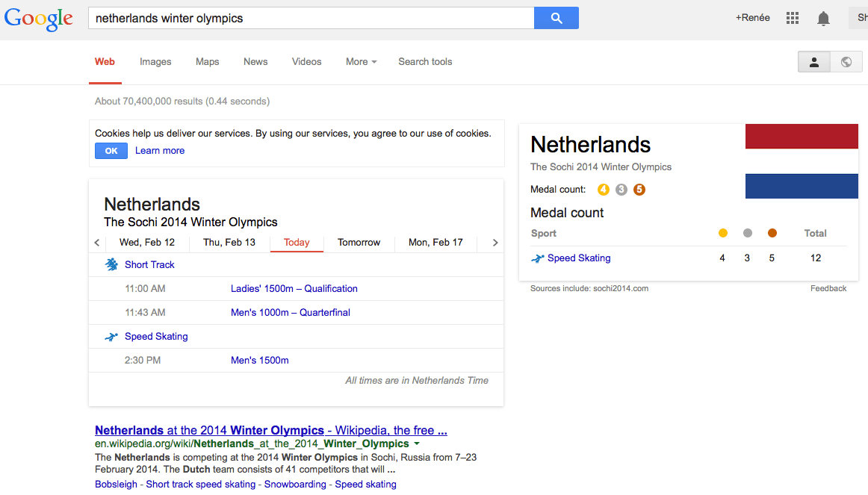Screen dimensions: 868x495
Task: Click the gold medal count circle
Action: pos(603,190)
